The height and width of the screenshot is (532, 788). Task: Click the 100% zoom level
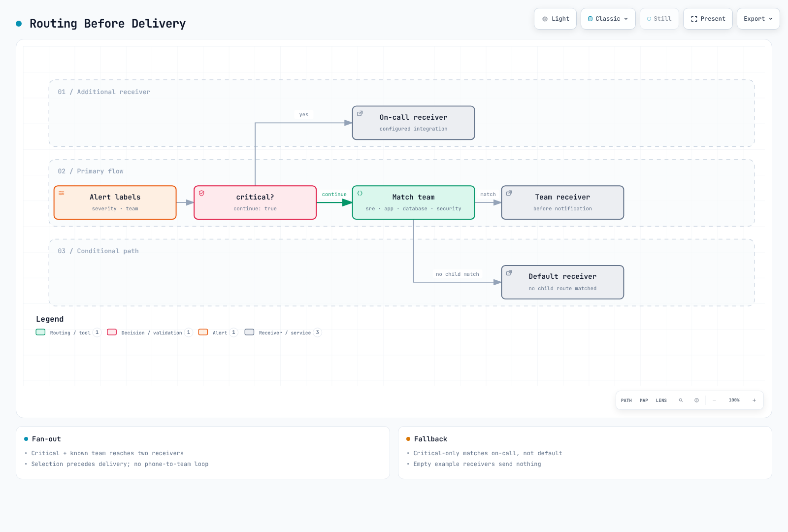pyautogui.click(x=734, y=400)
